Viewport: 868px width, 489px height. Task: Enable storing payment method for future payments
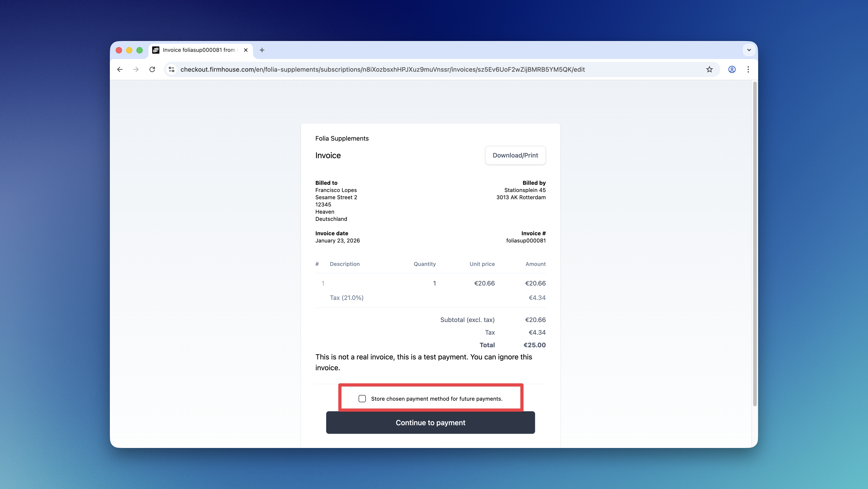click(x=362, y=398)
